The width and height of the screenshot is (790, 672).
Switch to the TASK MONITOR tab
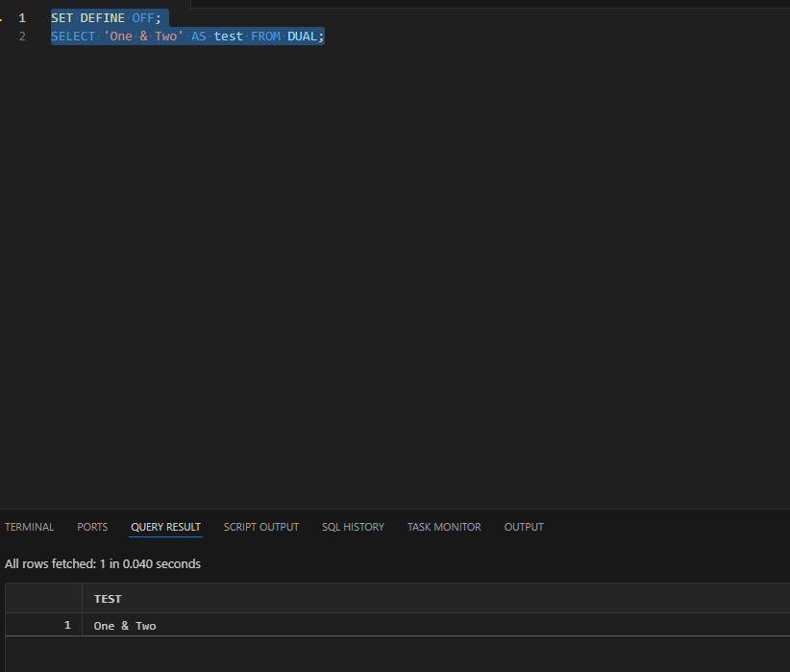coord(444,527)
